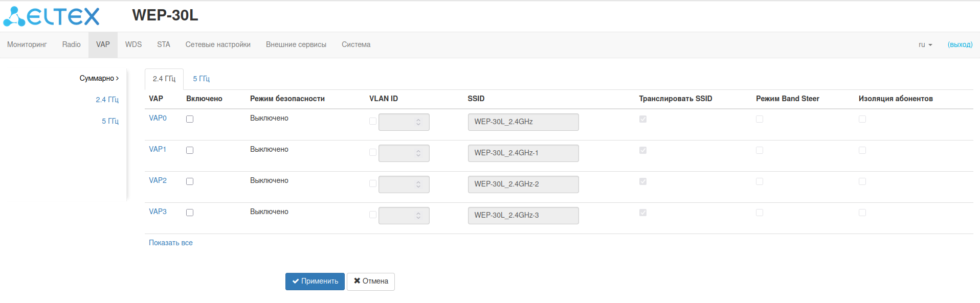Click the Показать все link

(170, 243)
